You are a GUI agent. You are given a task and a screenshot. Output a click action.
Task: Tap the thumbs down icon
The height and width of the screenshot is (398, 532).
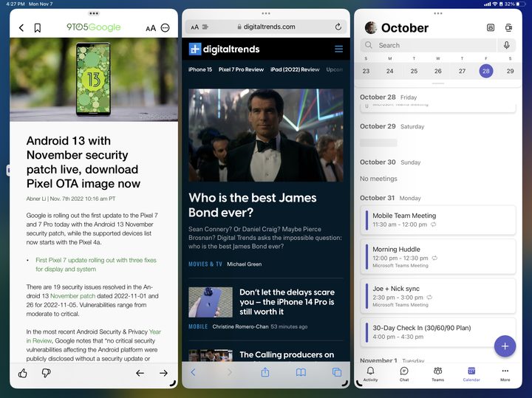(46, 373)
